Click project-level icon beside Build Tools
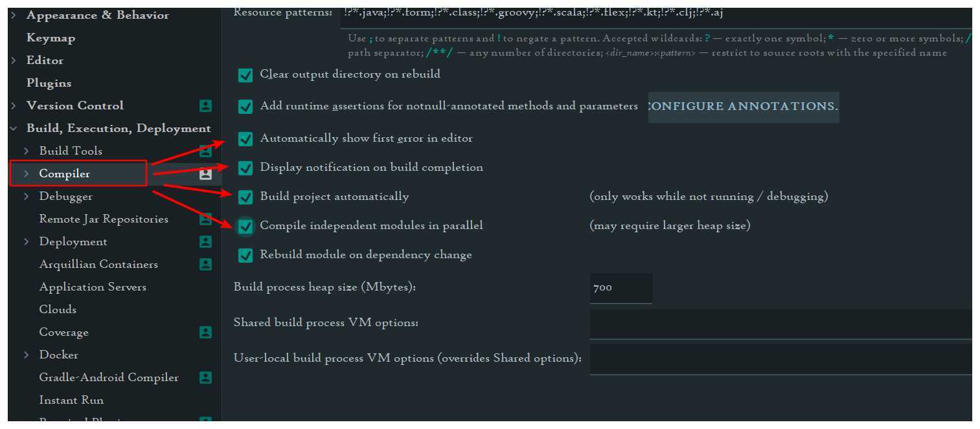 click(x=205, y=151)
